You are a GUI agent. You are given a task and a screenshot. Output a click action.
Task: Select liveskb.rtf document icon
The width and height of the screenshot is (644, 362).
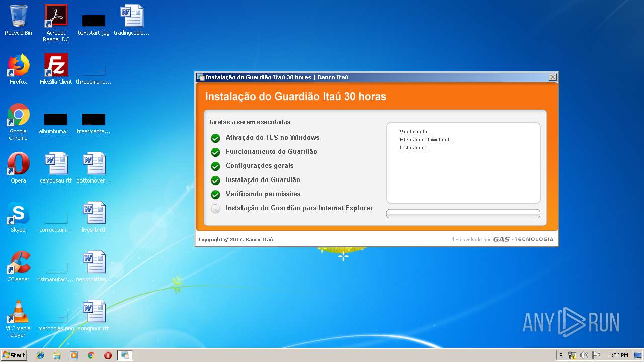pos(94,217)
